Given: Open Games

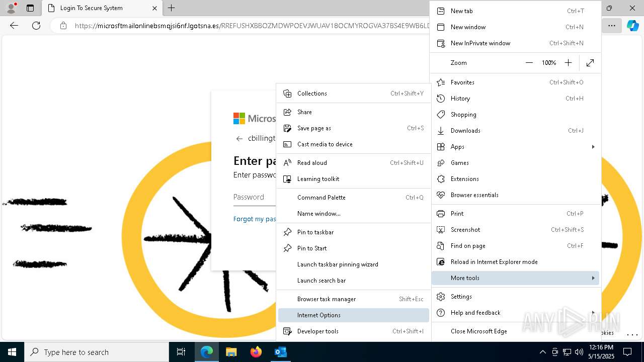Looking at the screenshot, I should click(515, 163).
